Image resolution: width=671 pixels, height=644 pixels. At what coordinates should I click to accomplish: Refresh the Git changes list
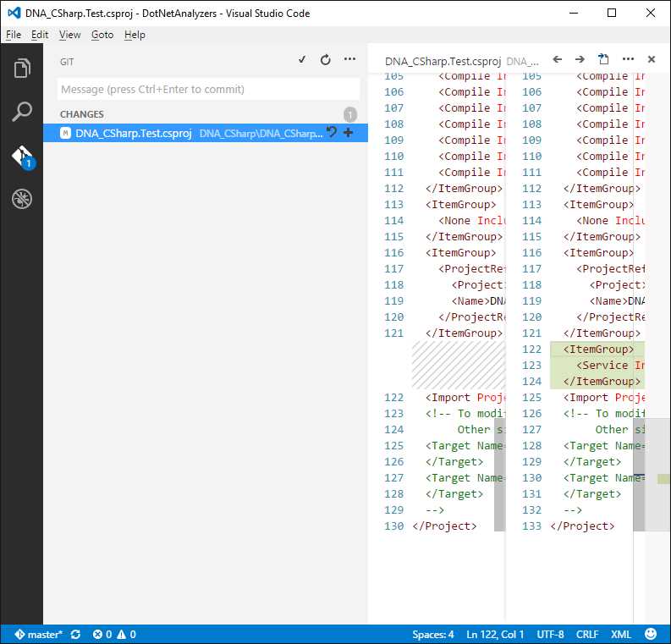326,59
